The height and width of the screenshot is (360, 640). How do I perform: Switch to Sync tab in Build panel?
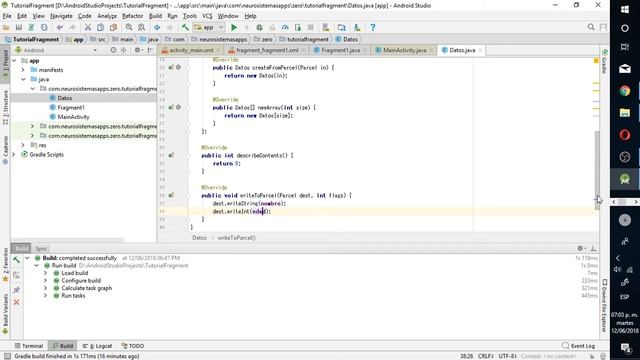point(41,248)
